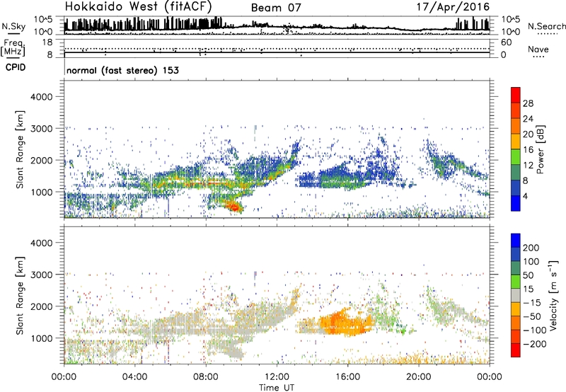This screenshot has height=392, width=566.
Task: Click the date '17/Apr/2016' in the header
Action: [453, 7]
